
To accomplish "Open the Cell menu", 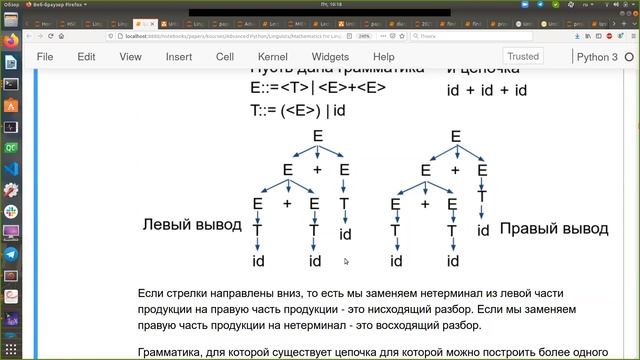I will point(225,57).
